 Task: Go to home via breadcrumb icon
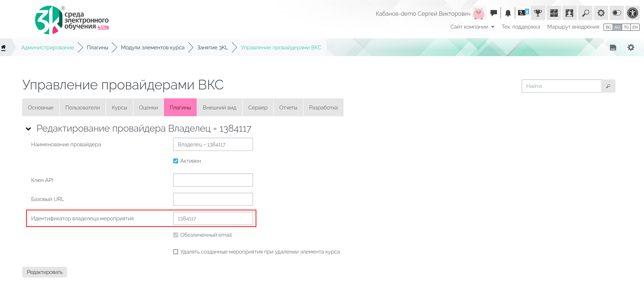pos(4,48)
